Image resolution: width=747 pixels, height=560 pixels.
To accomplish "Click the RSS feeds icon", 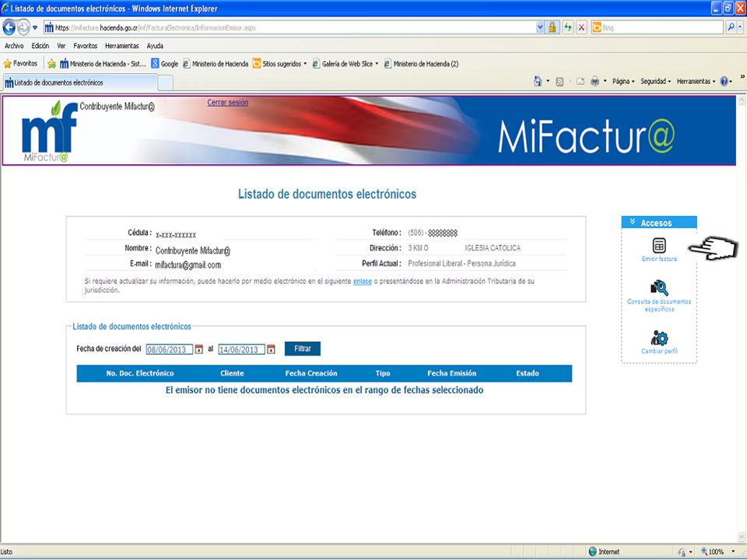I will 559,82.
